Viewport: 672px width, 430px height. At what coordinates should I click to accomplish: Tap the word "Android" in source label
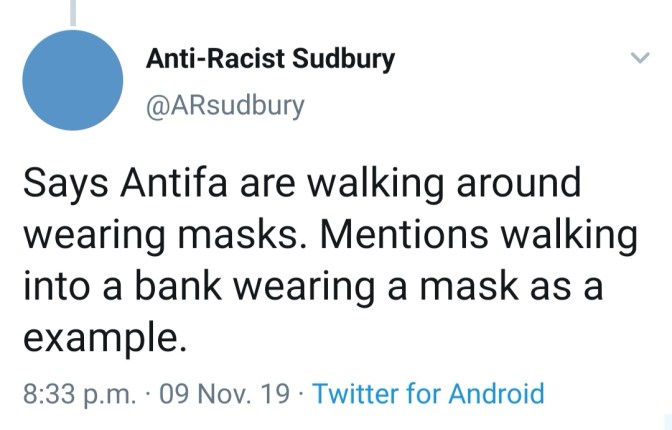(493, 393)
